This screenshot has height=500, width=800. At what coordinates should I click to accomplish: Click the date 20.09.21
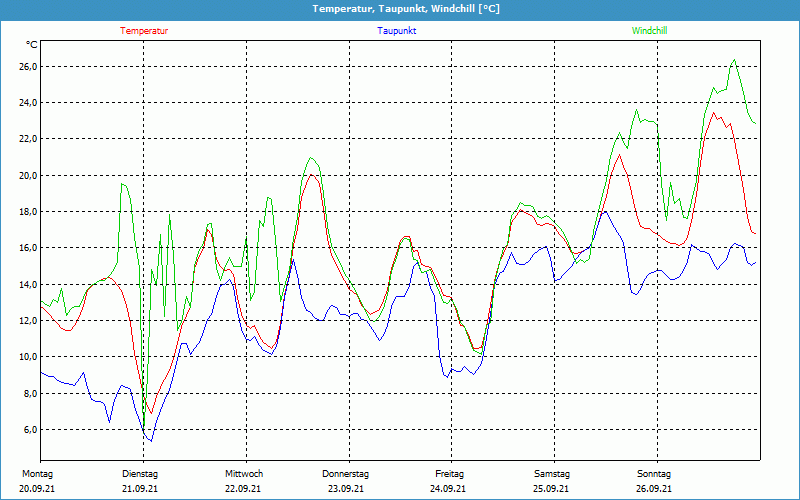(x=37, y=489)
